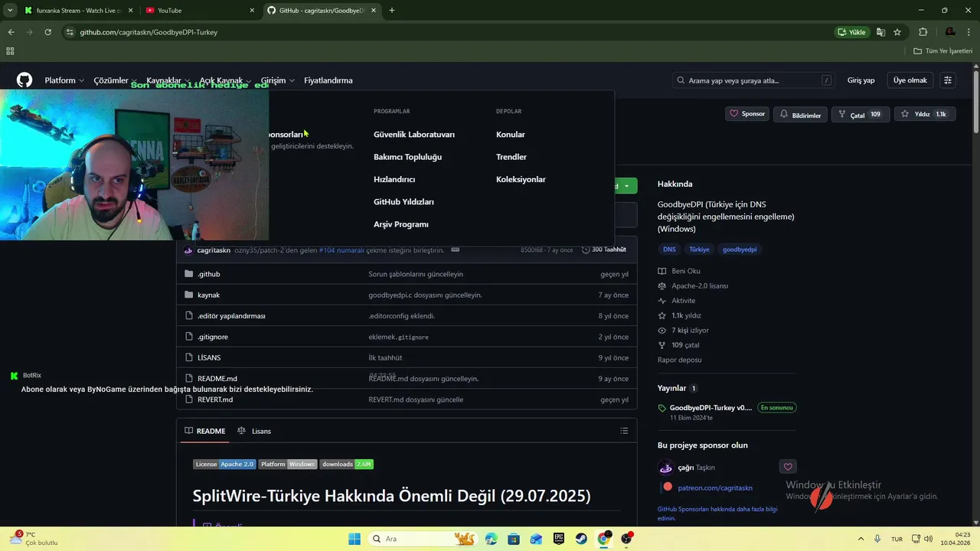Open GitHub Yıldızları menu entry
Image resolution: width=980 pixels, height=551 pixels.
click(403, 202)
